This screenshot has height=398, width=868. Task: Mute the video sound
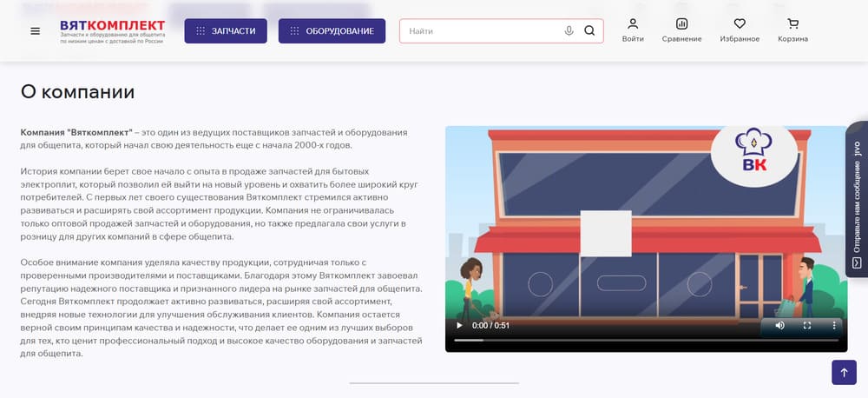pyautogui.click(x=779, y=325)
